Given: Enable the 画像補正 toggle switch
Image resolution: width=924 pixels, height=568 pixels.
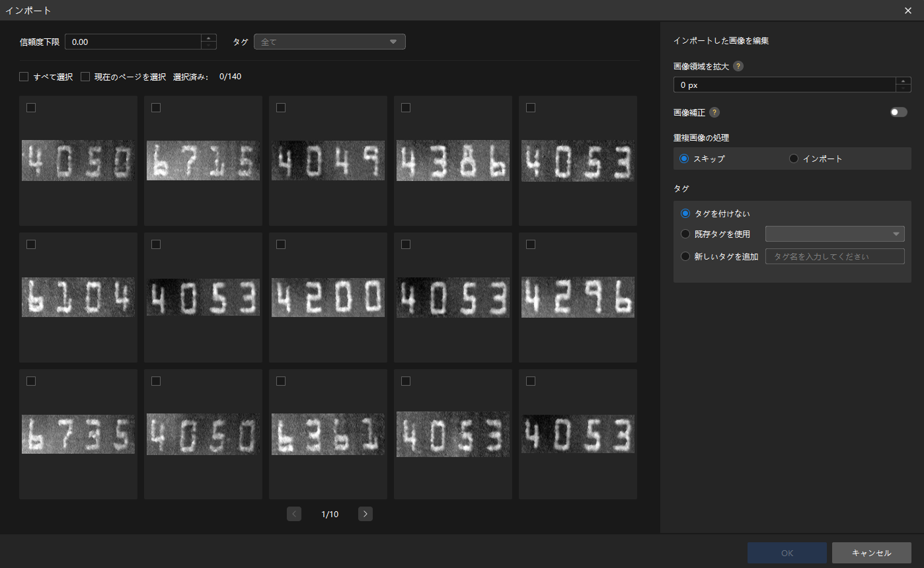Looking at the screenshot, I should 899,112.
